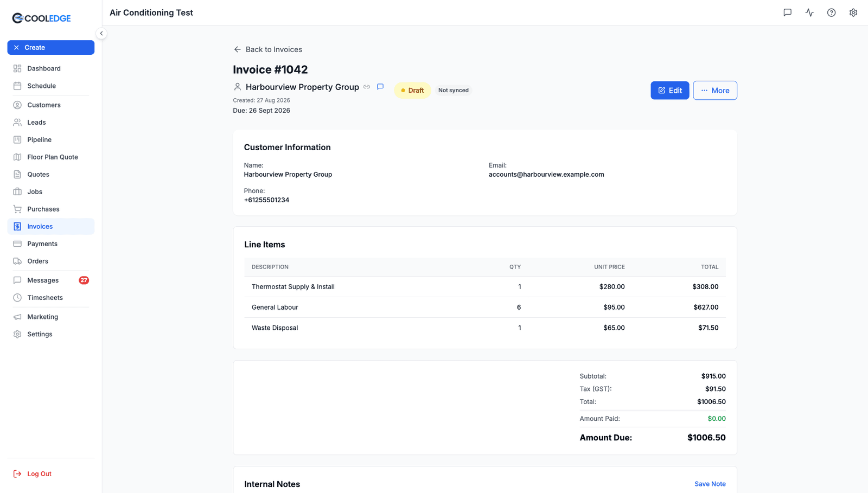Click the Due: 26 Sept 2026 text
868x493 pixels.
click(261, 111)
